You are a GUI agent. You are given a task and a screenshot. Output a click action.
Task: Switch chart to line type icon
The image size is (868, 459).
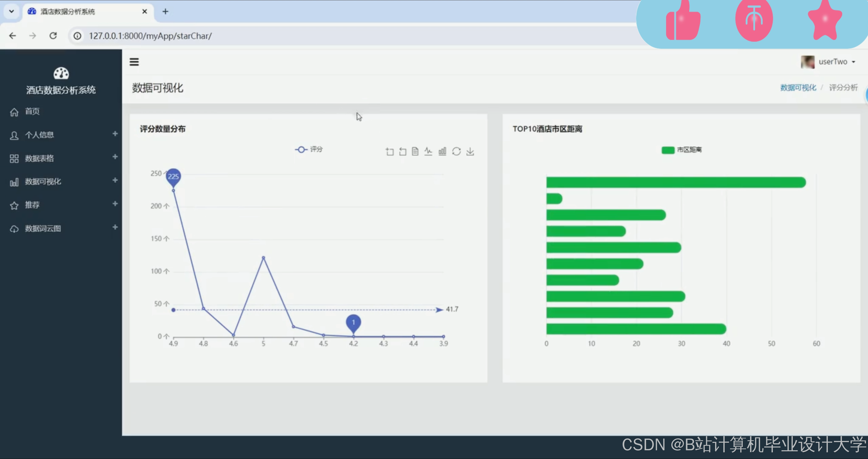pos(428,152)
